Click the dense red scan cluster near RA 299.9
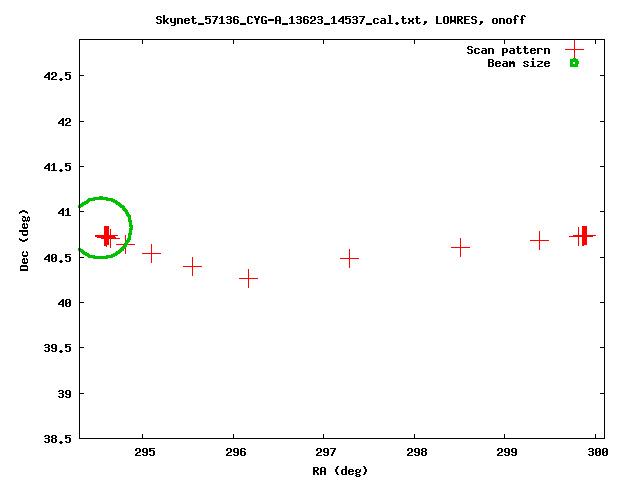Screen dimensions: 640x480 coord(583,236)
